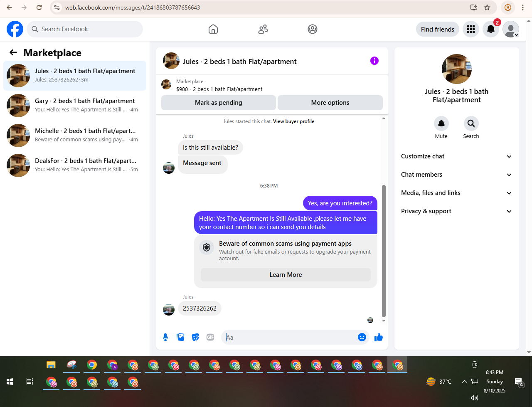
Task: Expand Customize chat section
Action: point(457,156)
